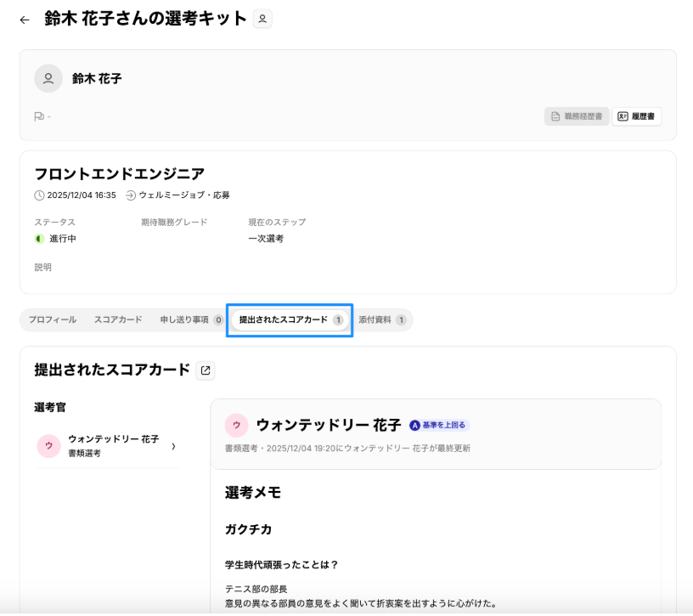Switch to the プロフィール tab
The image size is (693, 616).
53,320
